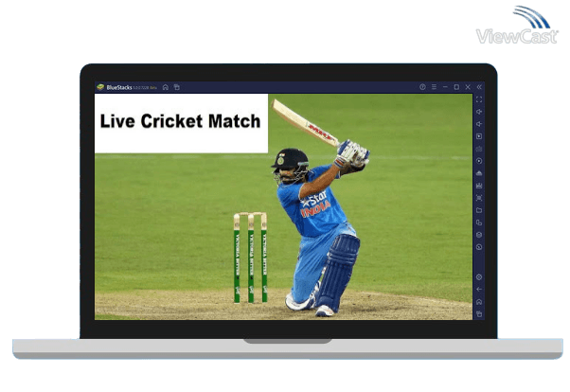This screenshot has height=392, width=570.
Task: Click the circular play macro icon
Action: click(479, 161)
